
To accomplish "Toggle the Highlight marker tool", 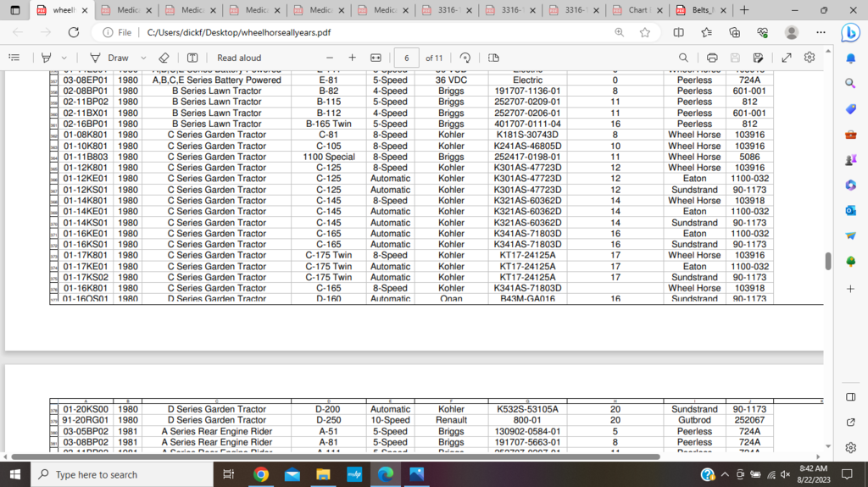I will pos(46,58).
